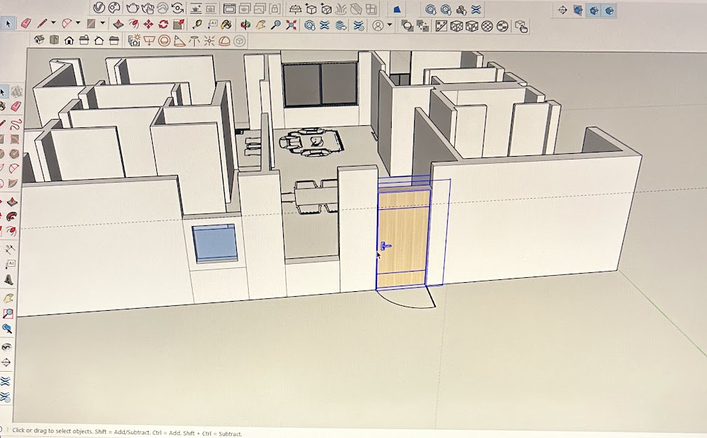Switch to Iso view
This screenshot has width=707, height=438.
point(39,40)
